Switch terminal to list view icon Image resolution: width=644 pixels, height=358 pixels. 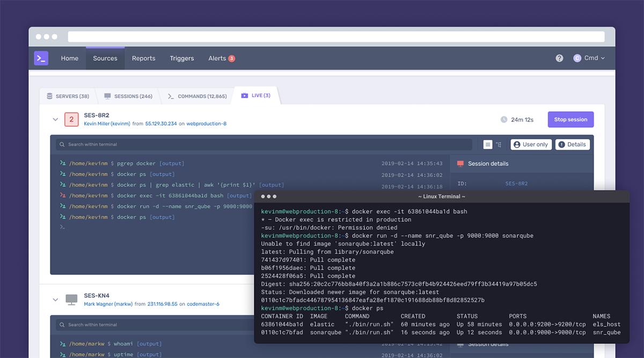tap(487, 144)
